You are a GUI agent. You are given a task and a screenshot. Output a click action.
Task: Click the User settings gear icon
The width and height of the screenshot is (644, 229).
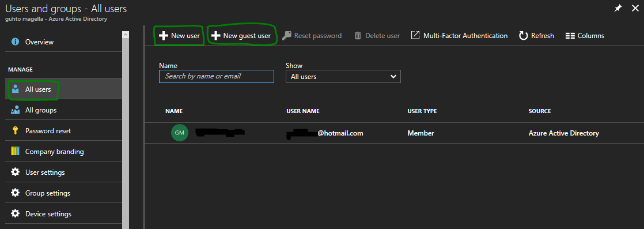pos(15,172)
